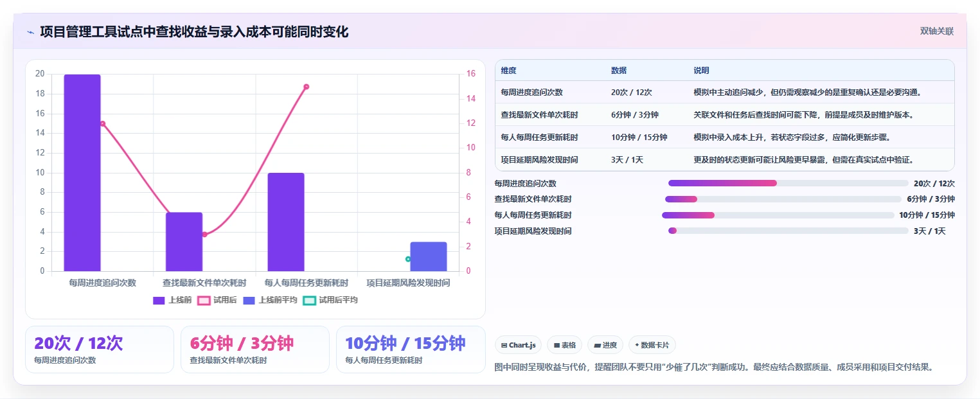
Task: Click table row label 每人每周任务更新耗时
Action: [x=540, y=137]
